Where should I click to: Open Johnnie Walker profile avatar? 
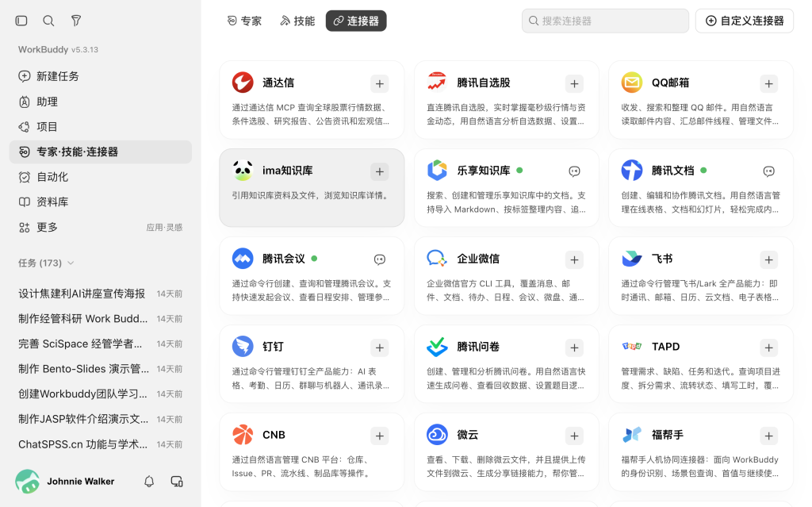coord(28,482)
